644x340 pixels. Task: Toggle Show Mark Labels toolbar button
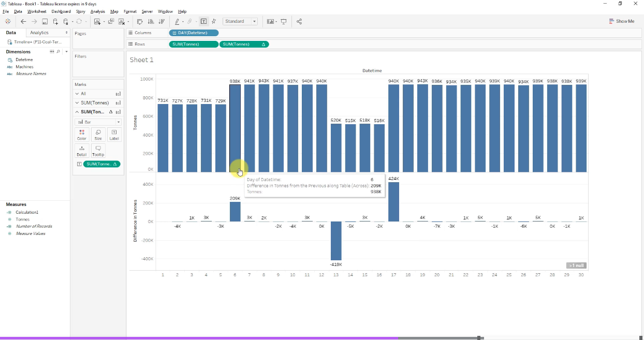click(x=203, y=22)
